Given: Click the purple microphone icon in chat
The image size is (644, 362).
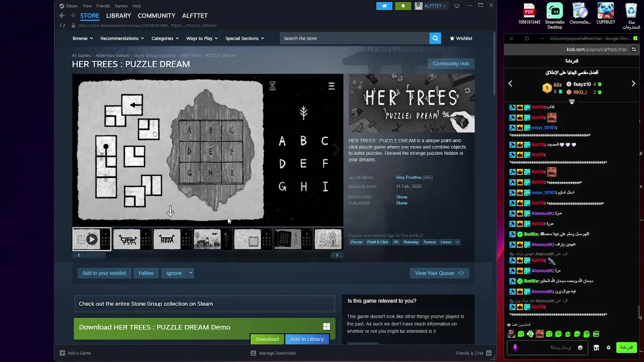Looking at the screenshot, I should pos(515,347).
